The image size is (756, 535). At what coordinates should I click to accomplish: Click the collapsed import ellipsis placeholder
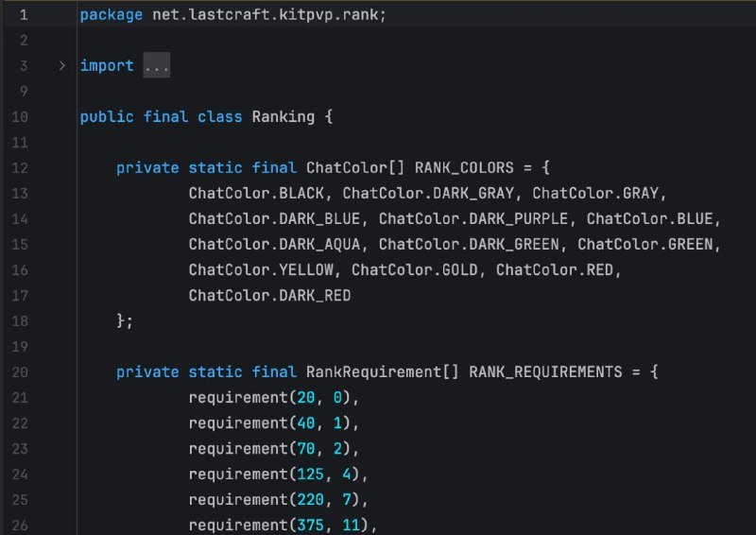157,65
